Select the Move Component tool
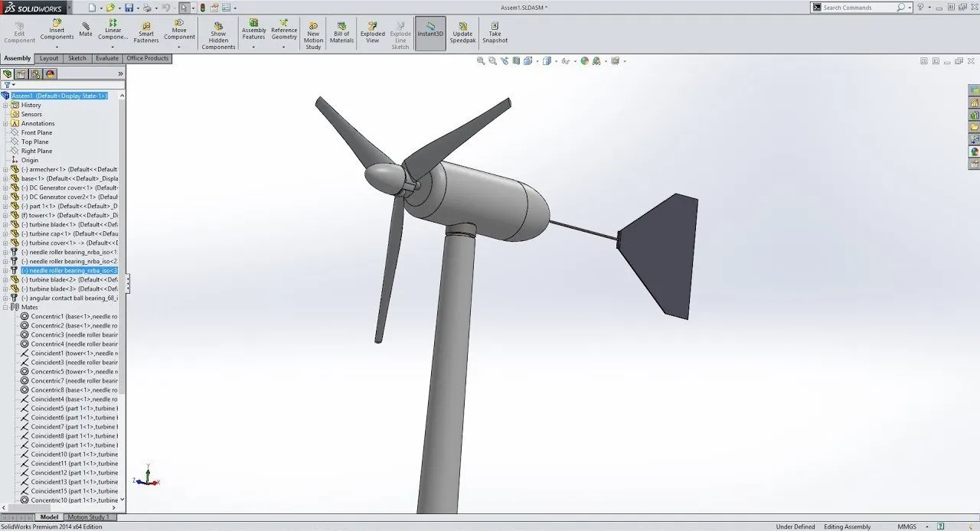The width and height of the screenshot is (980, 531). [x=179, y=31]
